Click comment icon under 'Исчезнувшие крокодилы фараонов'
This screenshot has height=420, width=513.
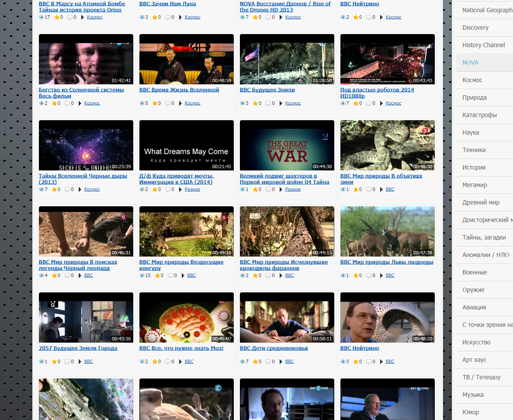click(268, 275)
